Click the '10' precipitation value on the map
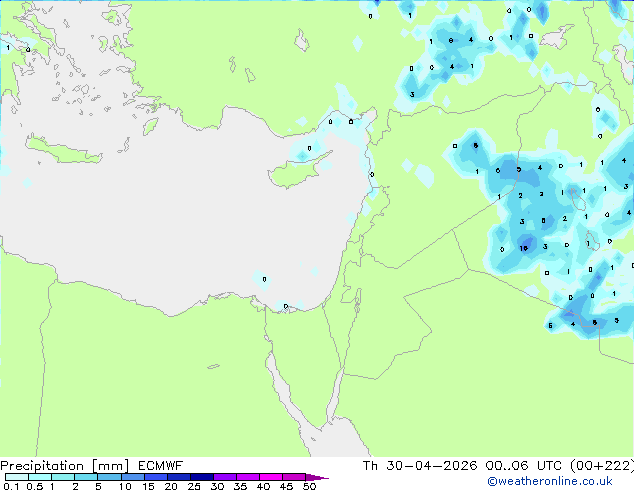This screenshot has width=634, height=490. click(524, 248)
